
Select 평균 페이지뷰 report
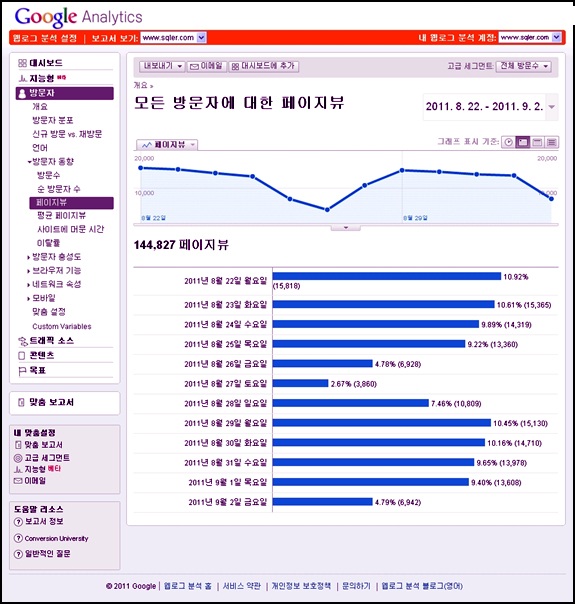(61, 216)
